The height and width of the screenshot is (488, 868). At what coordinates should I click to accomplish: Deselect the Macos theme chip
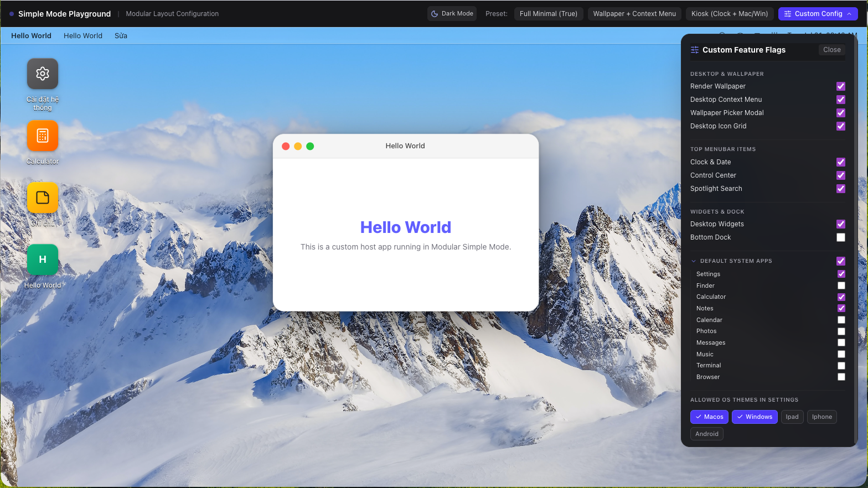[709, 417]
